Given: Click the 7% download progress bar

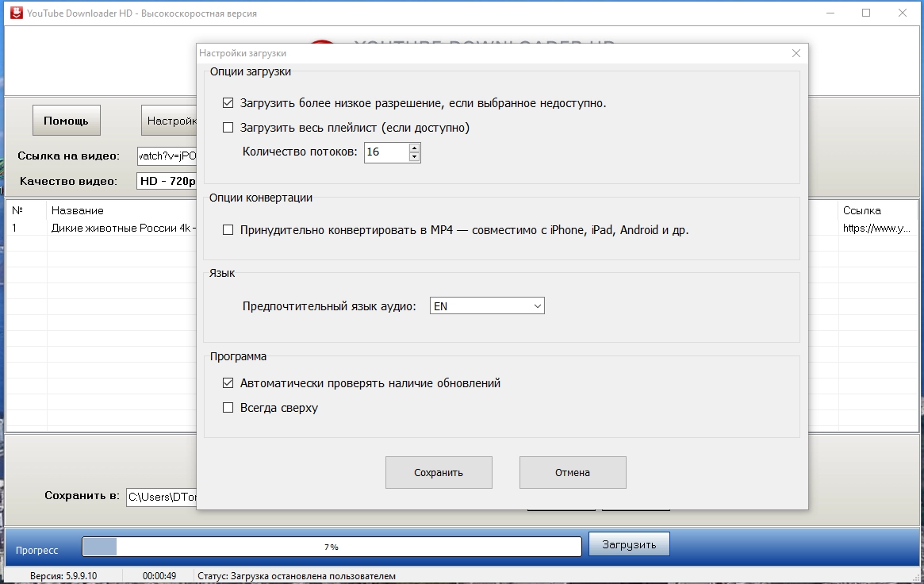Looking at the screenshot, I should pos(332,547).
